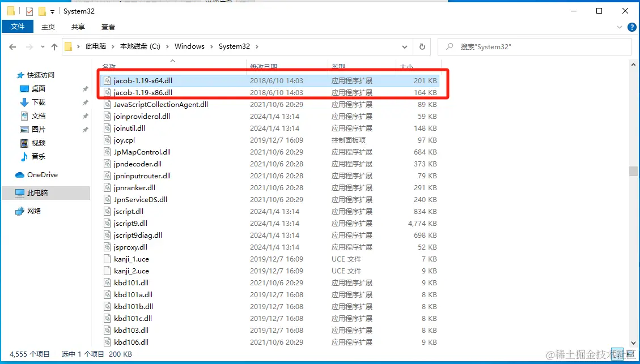This screenshot has width=640, height=364.
Task: Click the scrollbar up arrow
Action: coord(633,65)
